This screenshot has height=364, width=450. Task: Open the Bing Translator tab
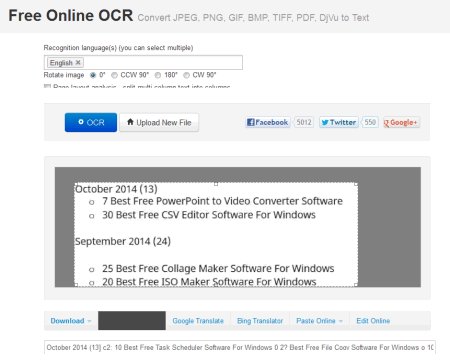point(260,321)
